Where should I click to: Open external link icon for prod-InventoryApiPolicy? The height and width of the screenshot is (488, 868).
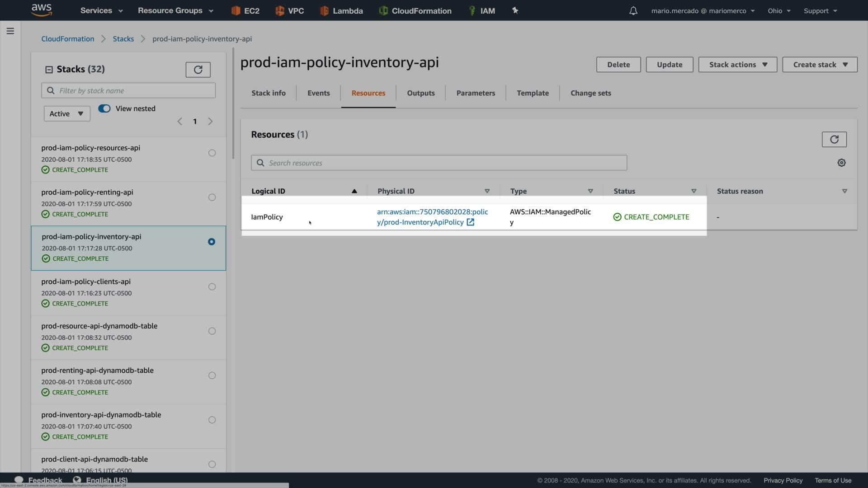tap(470, 222)
